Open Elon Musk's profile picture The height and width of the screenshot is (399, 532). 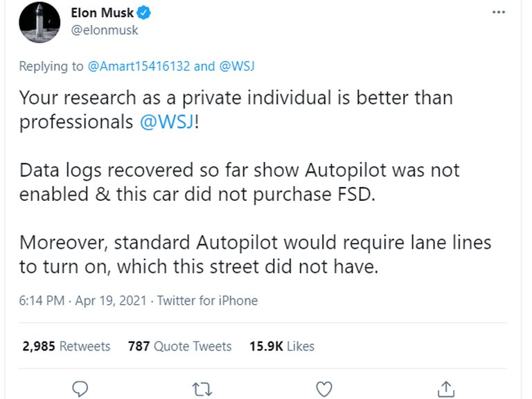coord(39,22)
